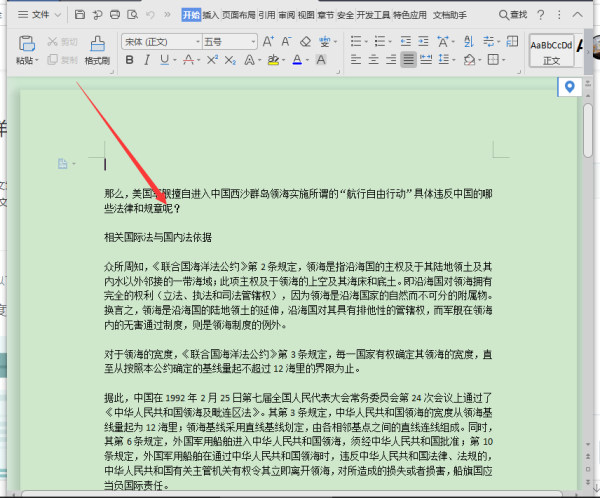This screenshot has height=498, width=600.
Task: Click the 查找 search button
Action: tap(512, 15)
